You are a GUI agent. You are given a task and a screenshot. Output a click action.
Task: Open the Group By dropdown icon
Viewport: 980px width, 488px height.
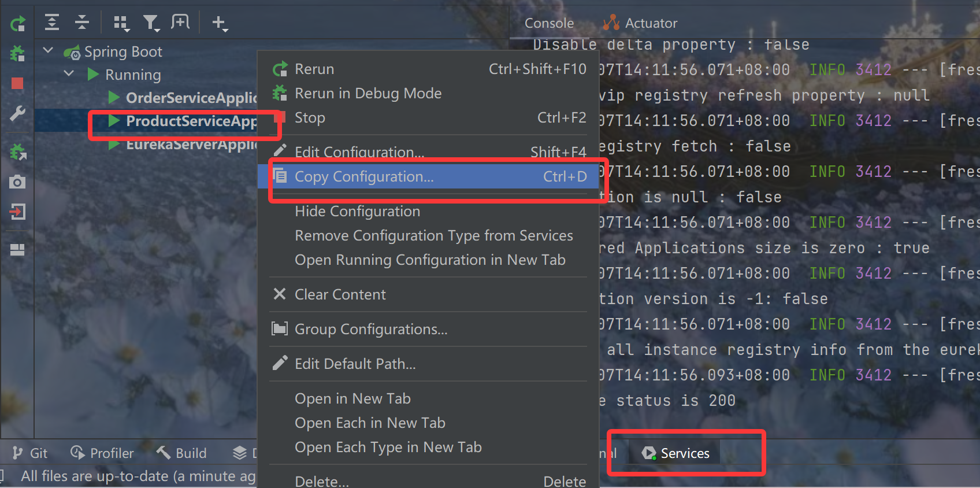point(121,23)
